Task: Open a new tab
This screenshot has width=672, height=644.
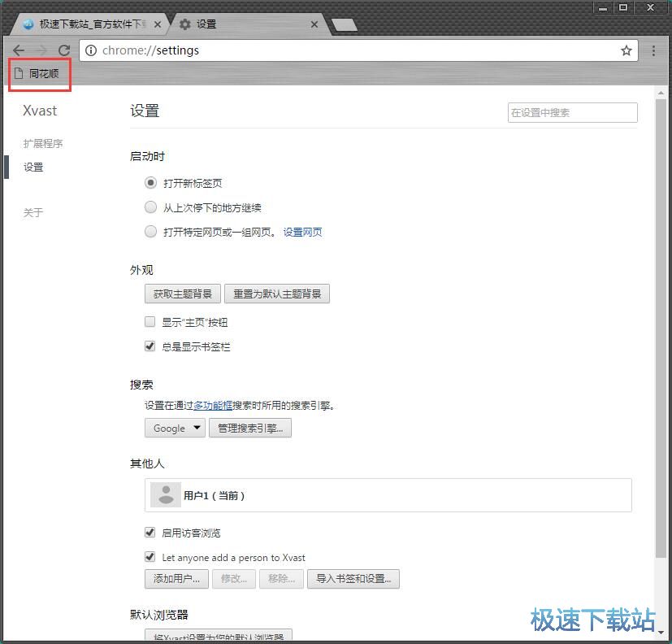Action: pyautogui.click(x=345, y=25)
